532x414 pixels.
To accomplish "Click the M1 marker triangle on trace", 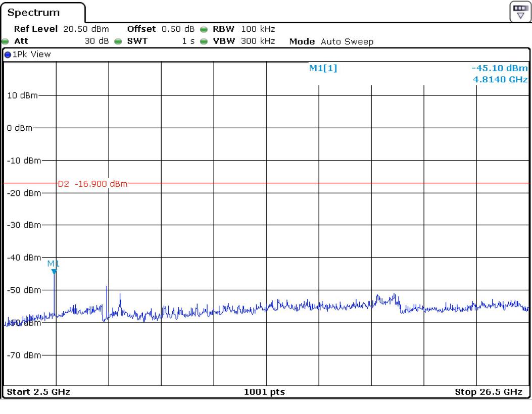I will pyautogui.click(x=54, y=272).
